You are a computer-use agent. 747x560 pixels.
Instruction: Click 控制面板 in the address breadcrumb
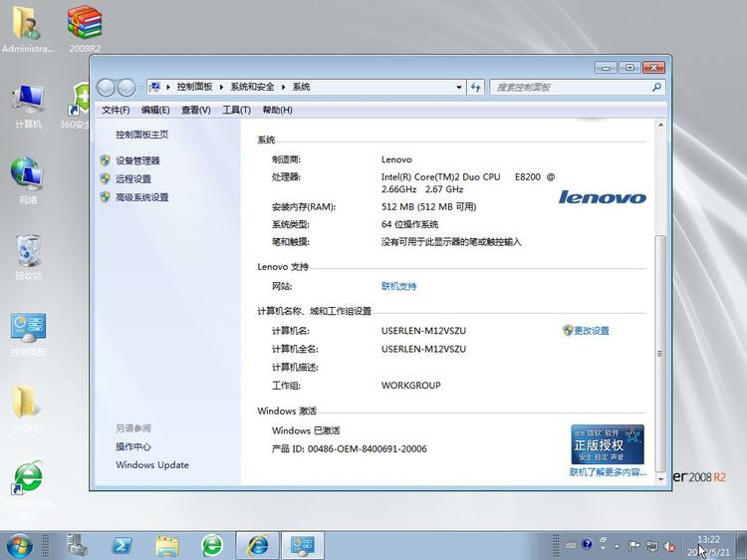tap(194, 87)
